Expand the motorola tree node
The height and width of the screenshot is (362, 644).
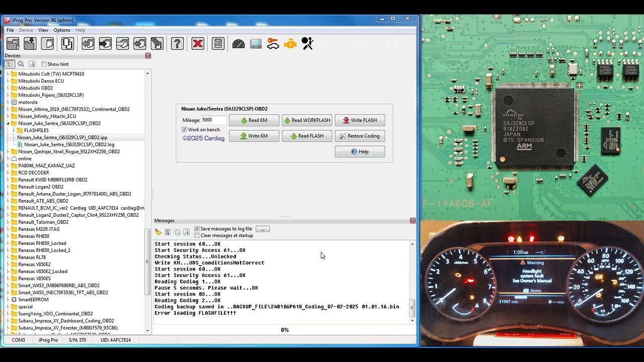(8, 102)
